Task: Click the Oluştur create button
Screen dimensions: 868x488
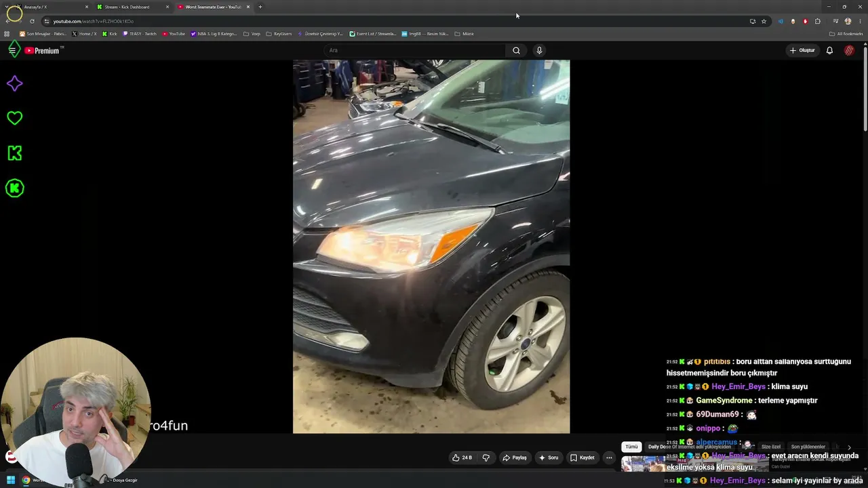Action: 802,50
